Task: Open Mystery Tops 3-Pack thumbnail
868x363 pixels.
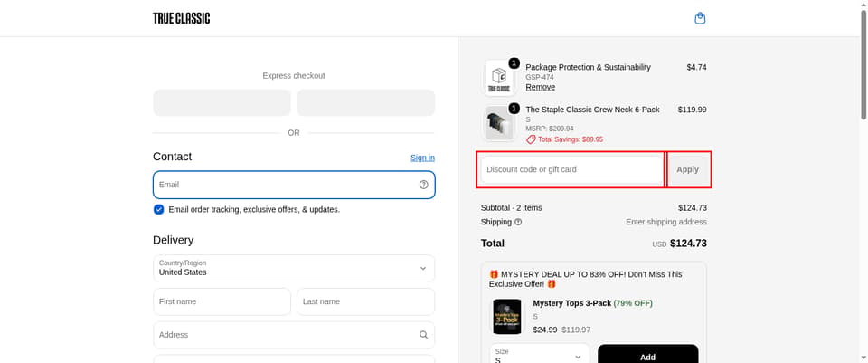Action: (507, 317)
